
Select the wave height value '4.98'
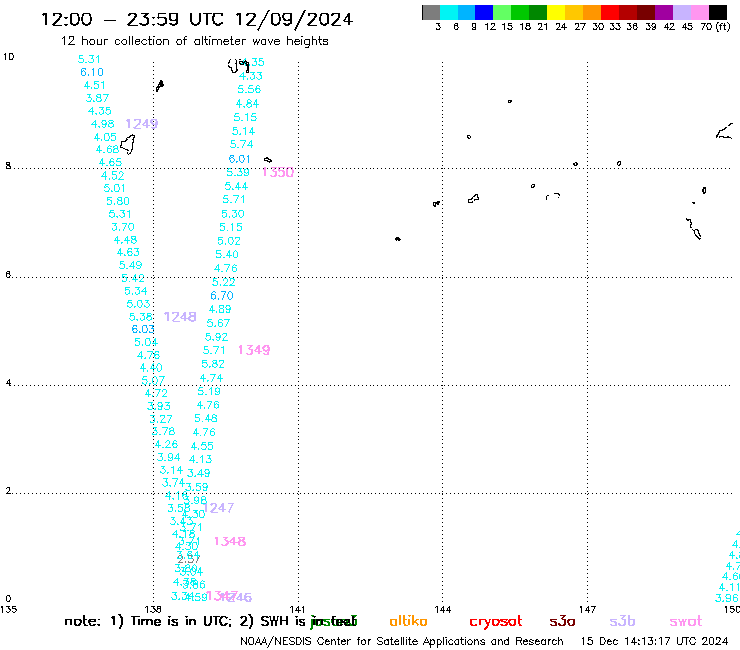(x=102, y=124)
